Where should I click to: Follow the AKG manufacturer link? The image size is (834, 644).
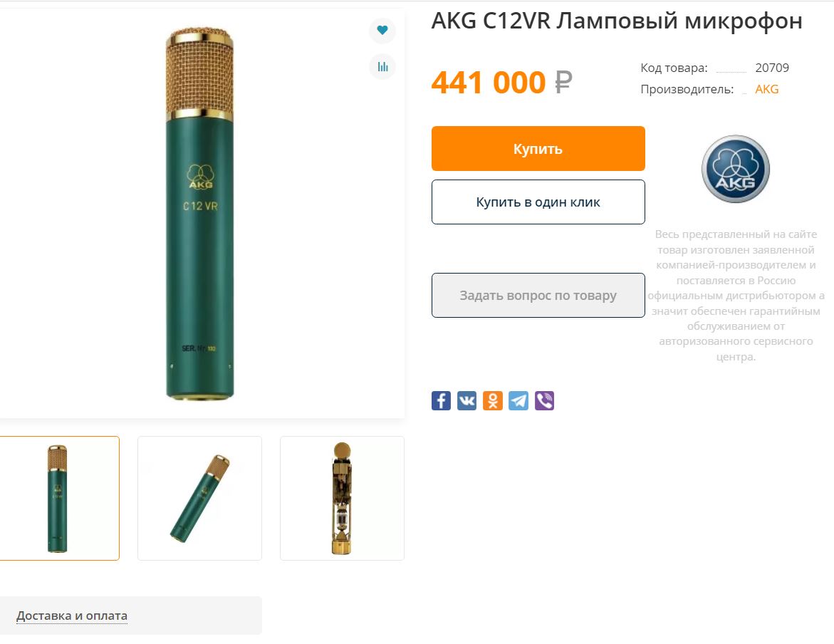coord(766,90)
